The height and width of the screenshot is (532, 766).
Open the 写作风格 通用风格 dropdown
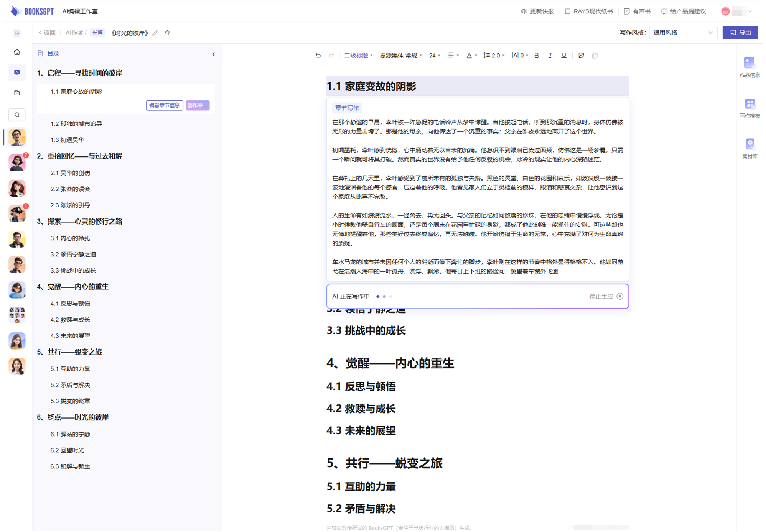pyautogui.click(x=683, y=33)
